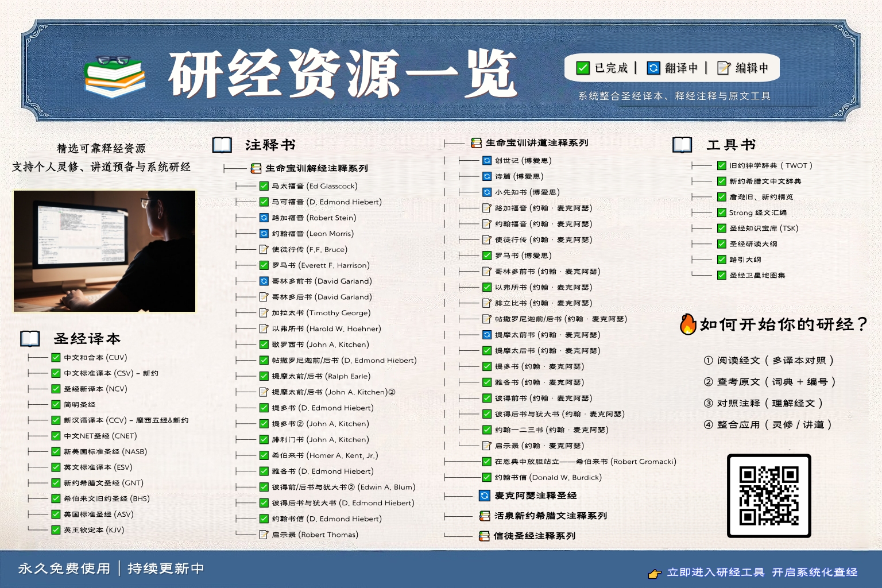Click the 立即进入研经工具 link
This screenshot has width=882, height=588.
pyautogui.click(x=715, y=572)
